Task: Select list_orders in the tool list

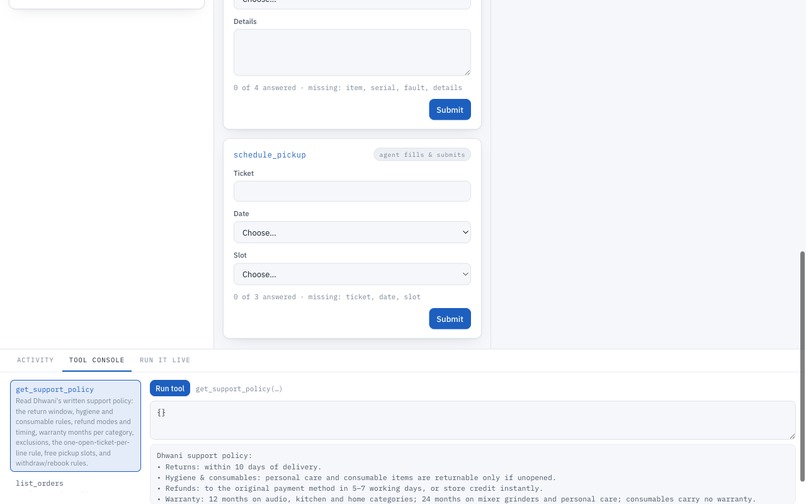Action: (x=40, y=483)
